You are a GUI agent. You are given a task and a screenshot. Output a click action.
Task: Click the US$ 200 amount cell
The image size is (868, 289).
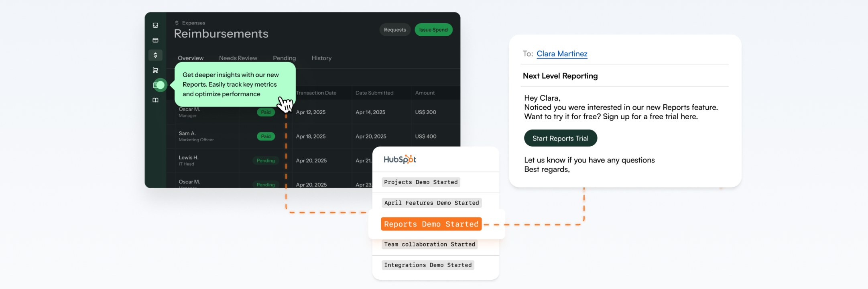coord(425,112)
